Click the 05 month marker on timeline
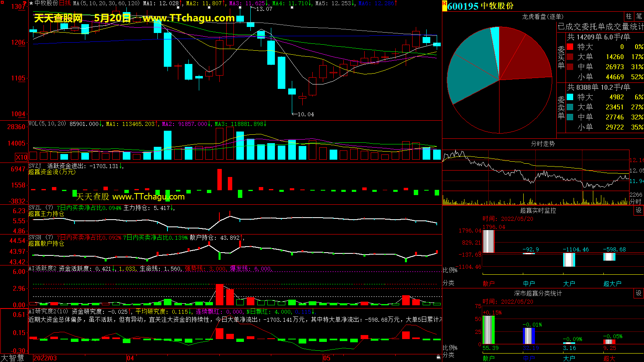Image resolution: width=644 pixels, height=362 pixels. pyautogui.click(x=326, y=358)
